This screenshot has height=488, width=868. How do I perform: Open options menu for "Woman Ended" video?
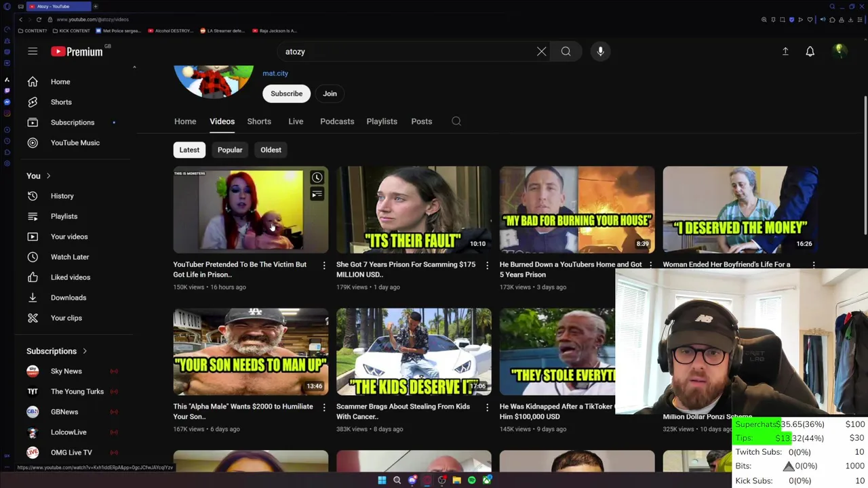pos(814,265)
